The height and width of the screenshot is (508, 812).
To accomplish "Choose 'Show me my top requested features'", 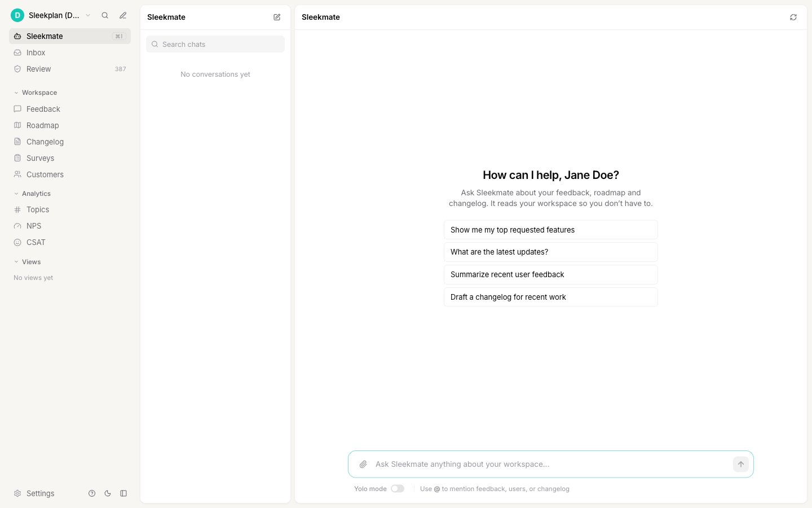I will point(551,230).
